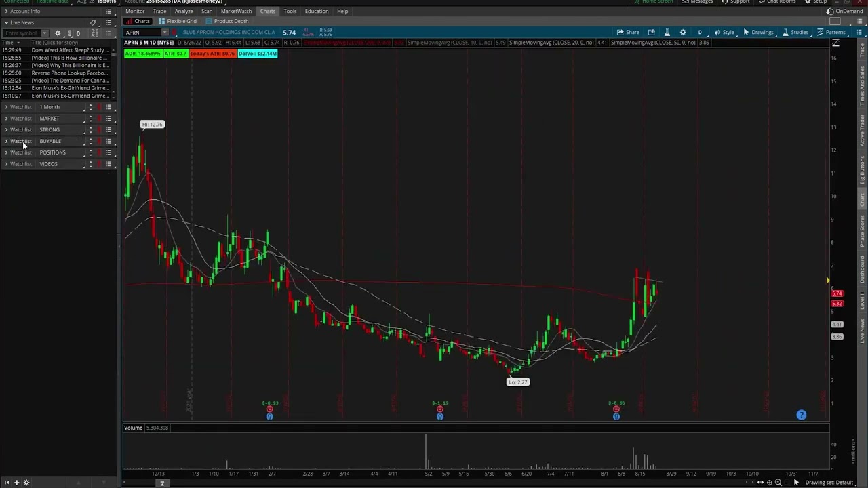Select the Flexible Grid subtab
Image resolution: width=868 pixels, height=488 pixels.
tap(178, 21)
